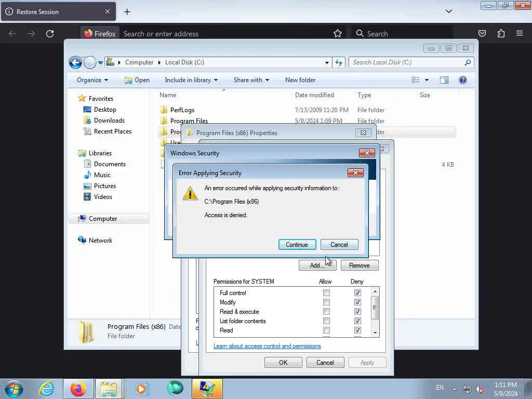Select Computer in address breadcrumb

[x=139, y=62]
